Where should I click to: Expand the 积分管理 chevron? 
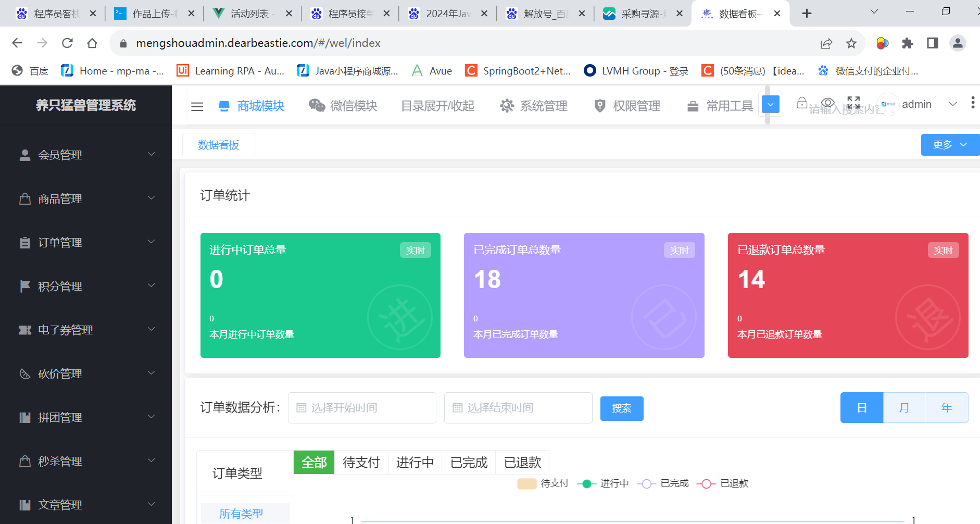(x=152, y=285)
